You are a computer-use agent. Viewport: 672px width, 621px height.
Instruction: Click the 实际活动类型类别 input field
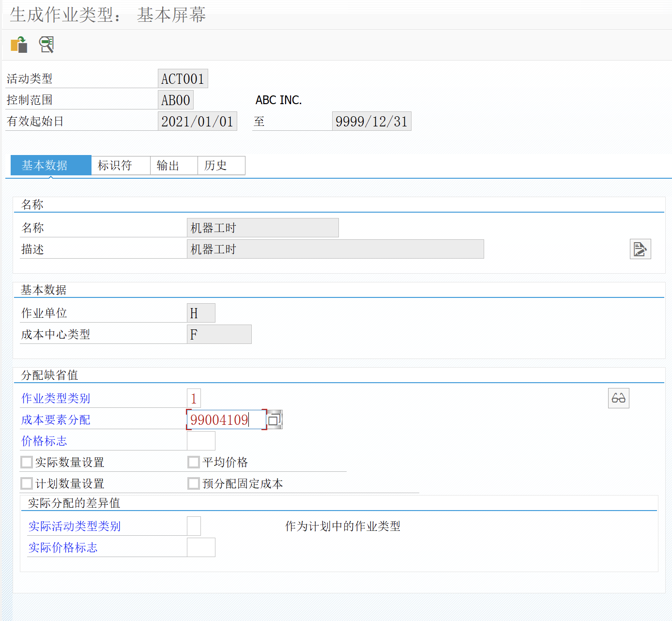coord(194,526)
